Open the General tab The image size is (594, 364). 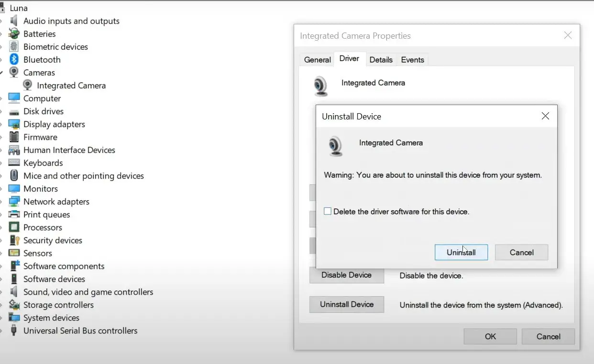(x=317, y=60)
